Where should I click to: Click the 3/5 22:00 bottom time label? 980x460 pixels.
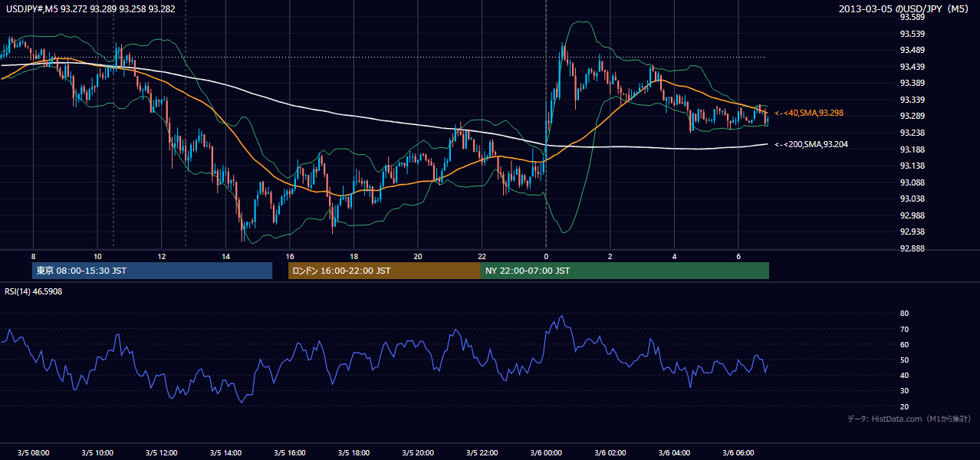coord(482,453)
